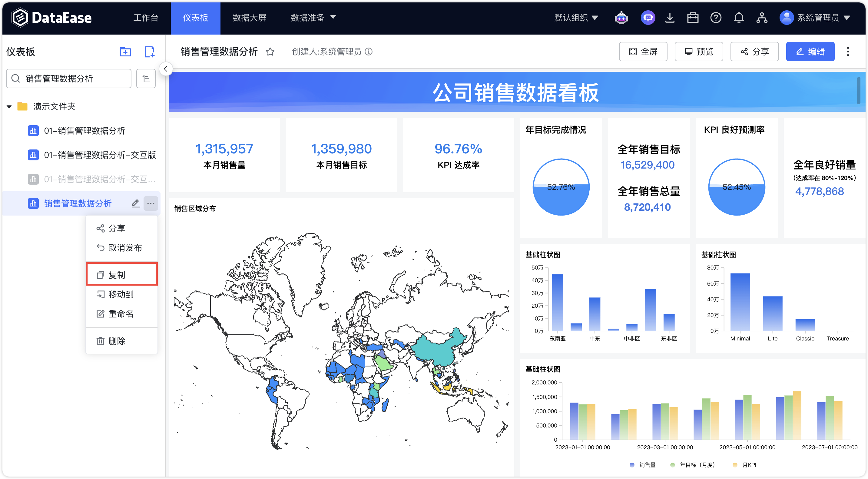Collapse the 演示文件夹 tree arrow

[x=9, y=107]
